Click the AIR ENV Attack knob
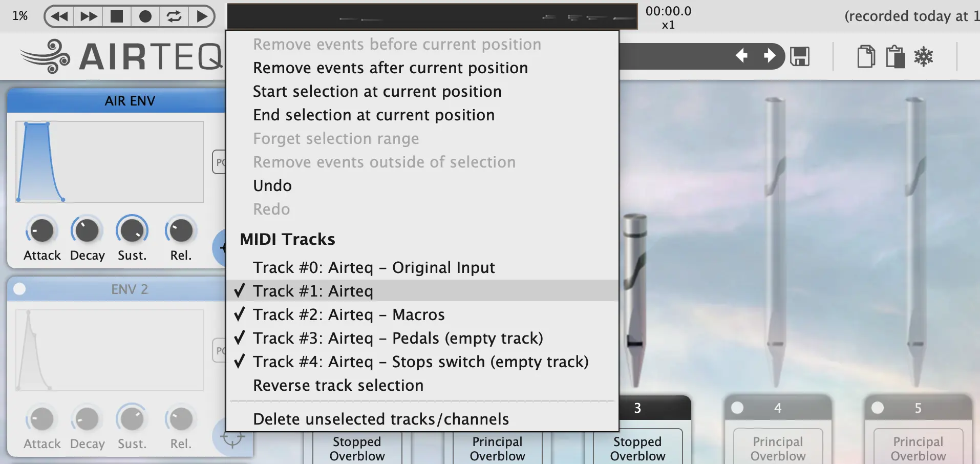 pyautogui.click(x=42, y=230)
